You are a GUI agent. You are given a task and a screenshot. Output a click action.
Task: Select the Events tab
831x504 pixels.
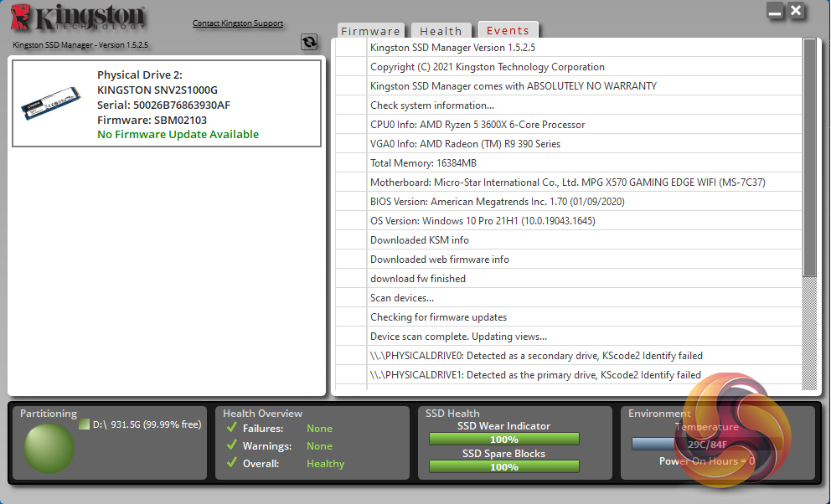[508, 30]
